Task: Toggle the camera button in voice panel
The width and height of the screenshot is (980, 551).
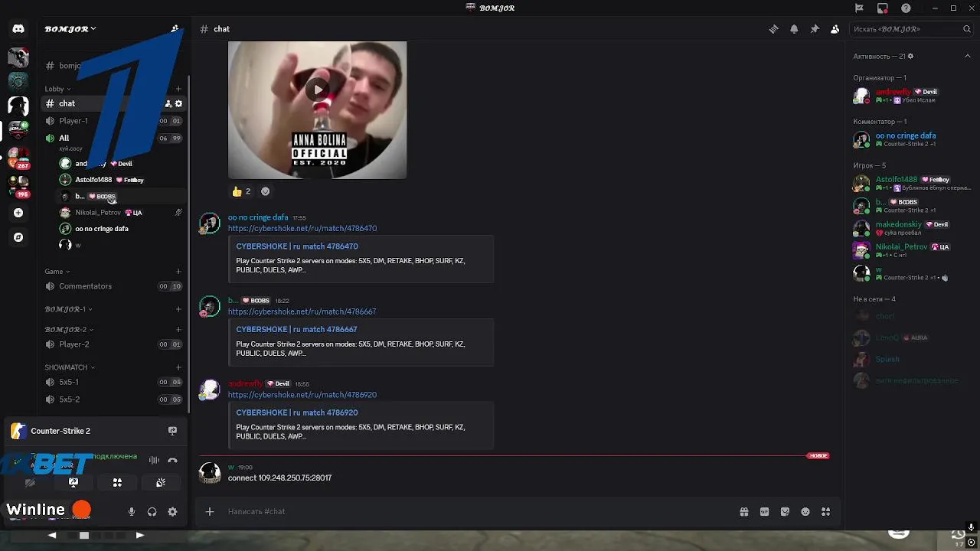Action: 30,483
